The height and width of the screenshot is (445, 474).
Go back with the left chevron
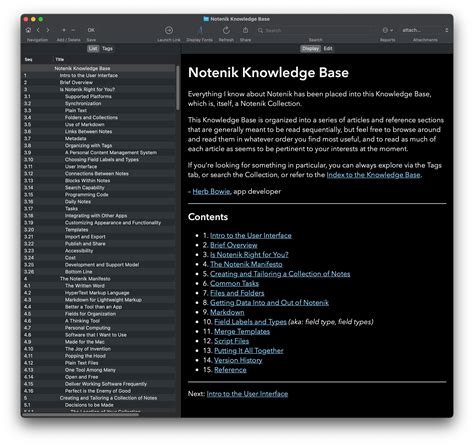point(38,30)
